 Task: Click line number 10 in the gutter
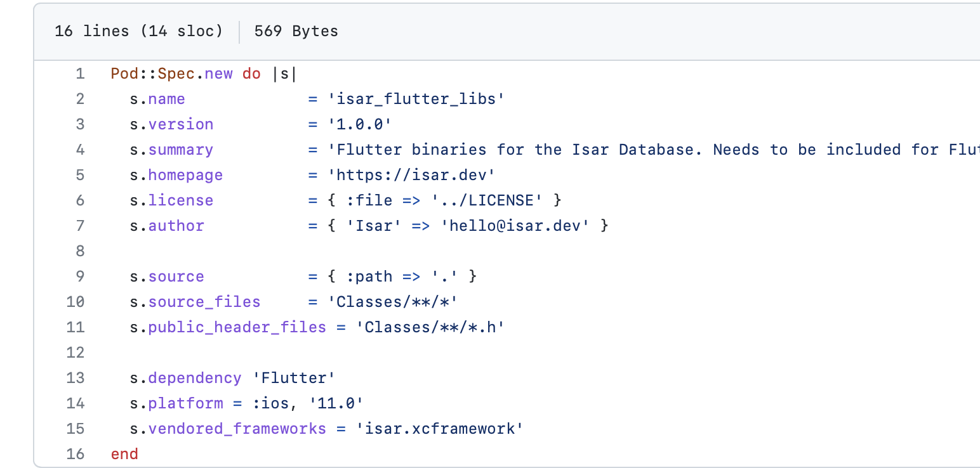click(x=76, y=302)
